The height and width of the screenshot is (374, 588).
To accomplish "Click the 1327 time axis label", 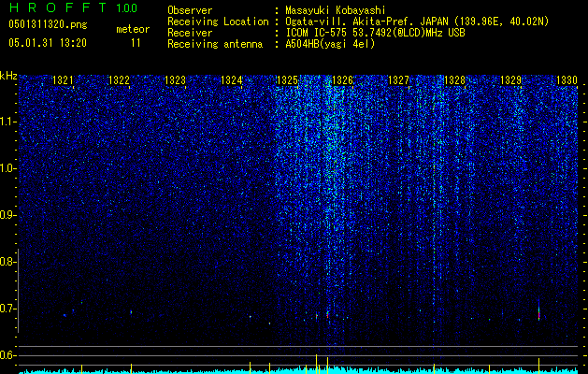I will coord(398,79).
